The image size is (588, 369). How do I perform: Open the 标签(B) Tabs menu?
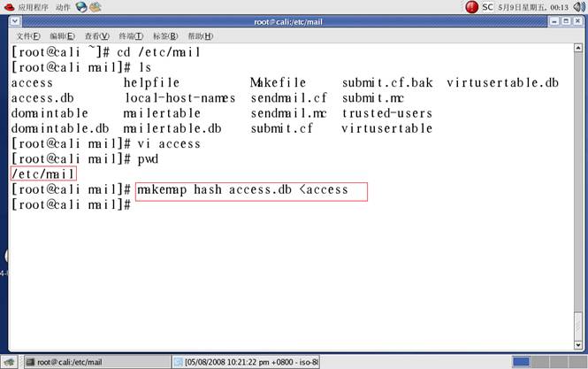165,36
